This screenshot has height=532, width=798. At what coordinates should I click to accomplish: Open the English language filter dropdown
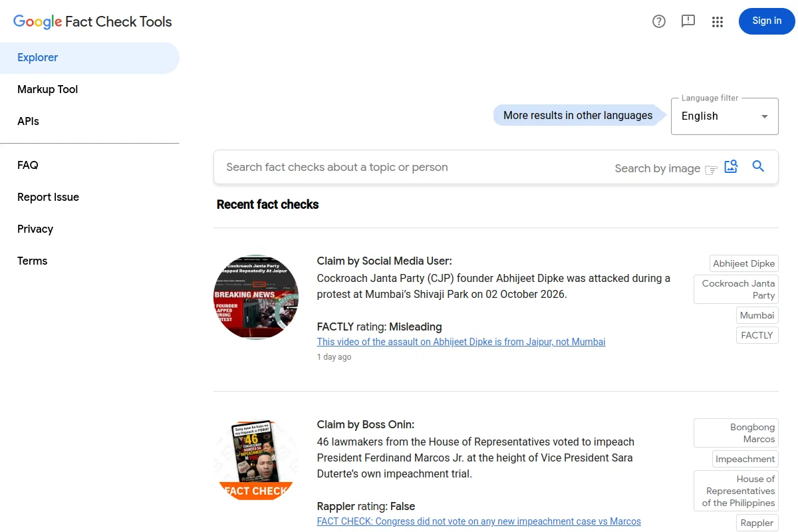(724, 116)
